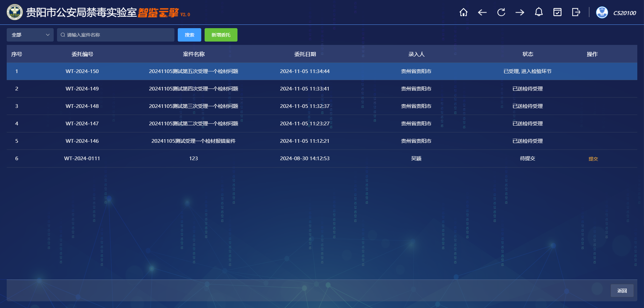Go forward with the right arrow icon
The image size is (644, 308).
click(x=520, y=12)
